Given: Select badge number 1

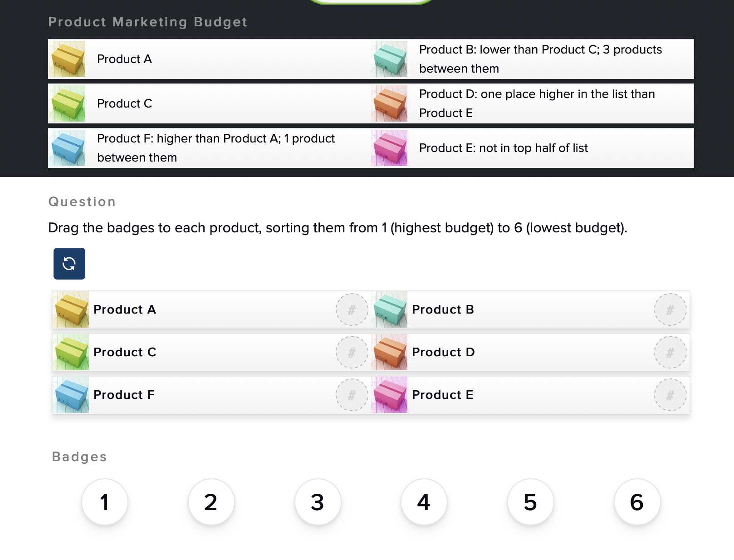Looking at the screenshot, I should coord(104,502).
